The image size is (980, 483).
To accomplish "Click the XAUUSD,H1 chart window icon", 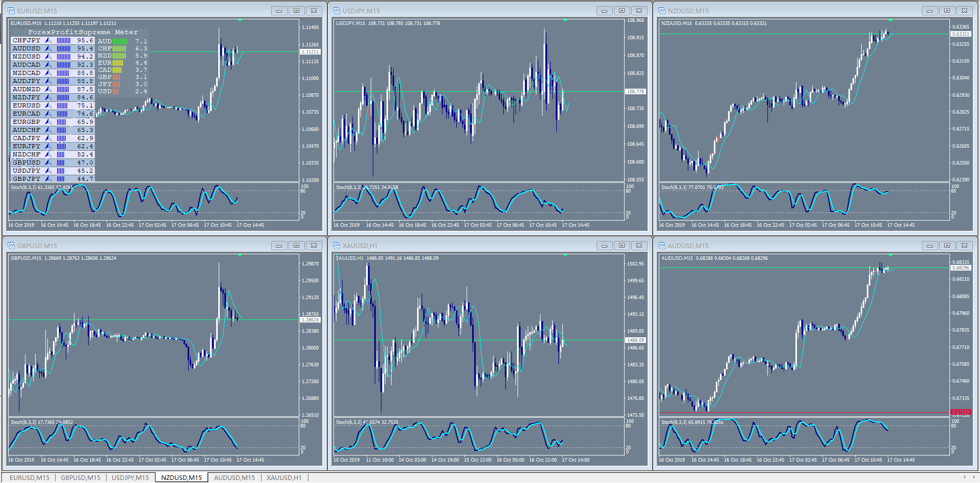I will (337, 246).
